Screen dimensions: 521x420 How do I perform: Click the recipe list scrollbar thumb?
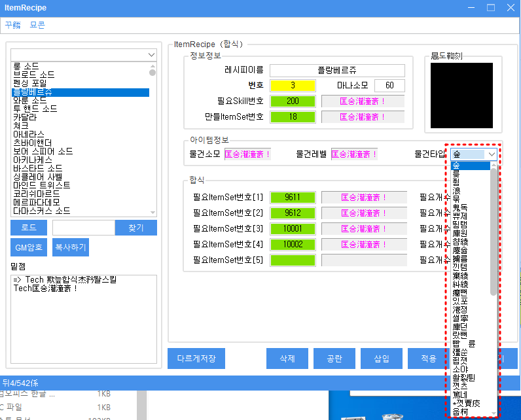(153, 73)
